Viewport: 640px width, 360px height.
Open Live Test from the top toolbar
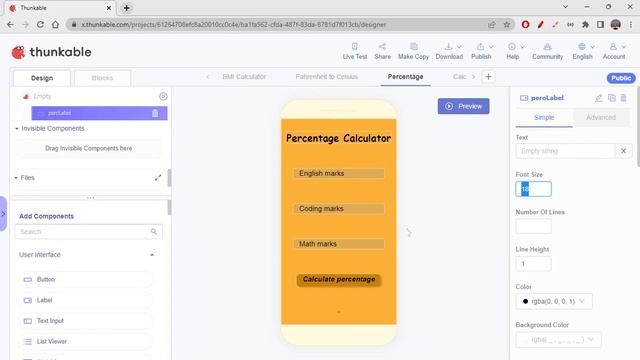point(355,51)
